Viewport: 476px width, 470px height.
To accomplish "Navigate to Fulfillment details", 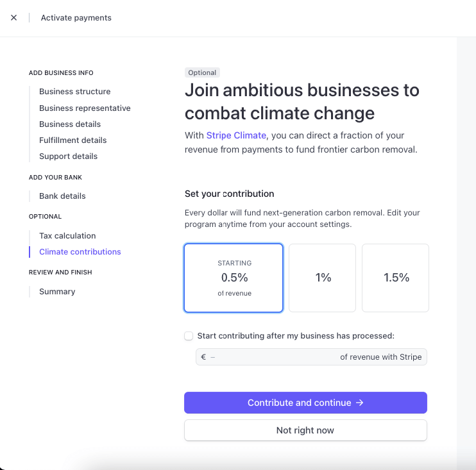I will pyautogui.click(x=73, y=140).
